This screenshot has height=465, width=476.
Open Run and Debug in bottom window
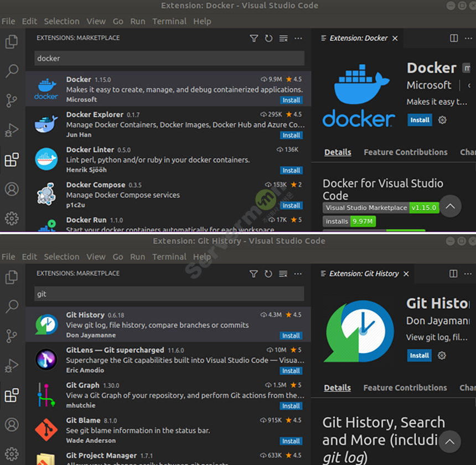coord(12,365)
